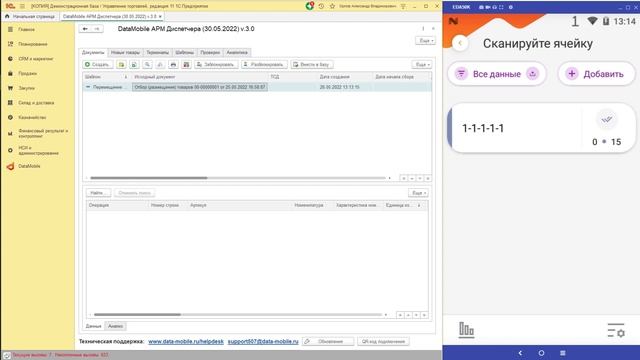Image resolution: width=640 pixels, height=360 pixels.
Task: Tap upload icon inside Все данные chip
Action: 532,74
